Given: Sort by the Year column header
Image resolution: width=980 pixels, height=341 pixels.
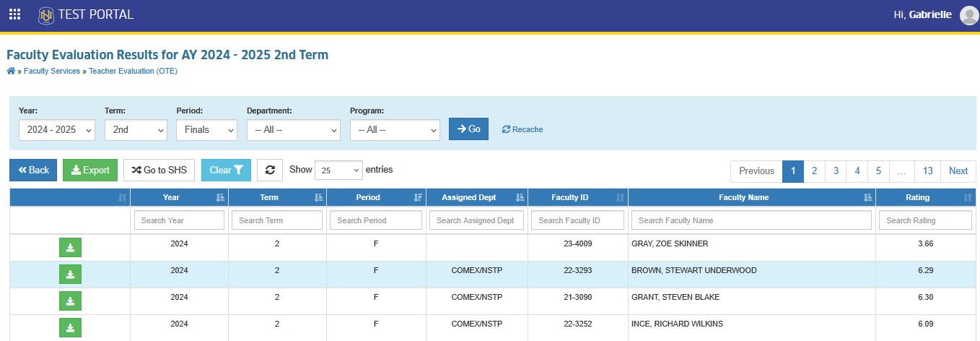Looking at the screenshot, I should (179, 197).
